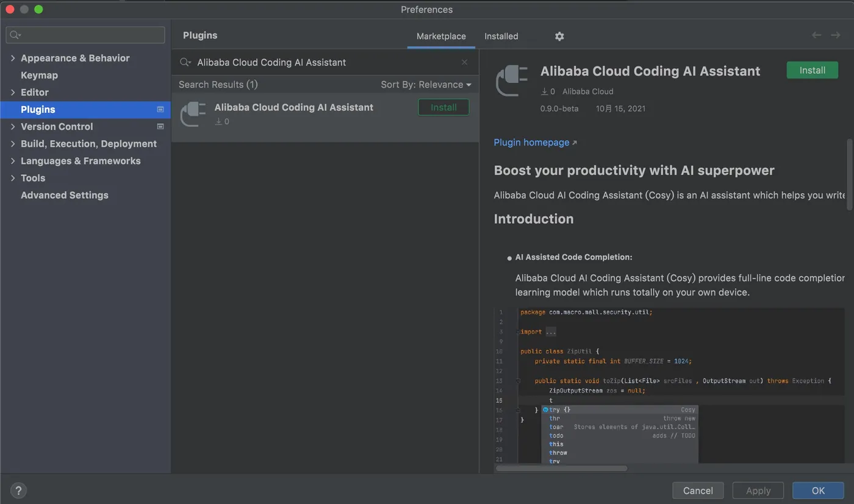The width and height of the screenshot is (854, 504).
Task: Expand the Editor settings section
Action: 13,92
